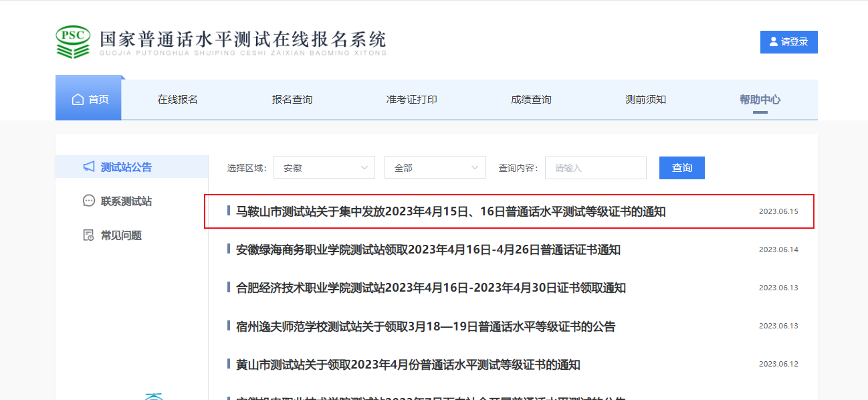Click the megaphone icon beside 测试站公告

(x=88, y=167)
